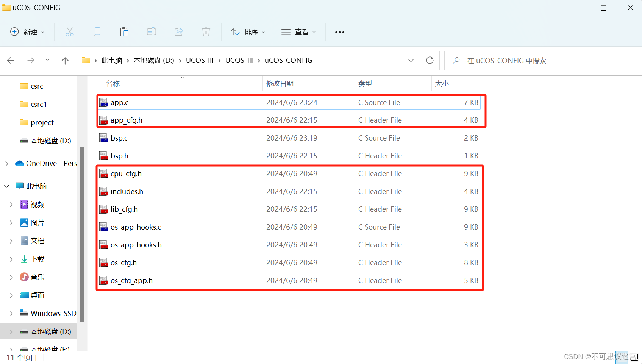This screenshot has width=642, height=364.
Task: Open the csrc folder in the sidebar
Action: 36,86
